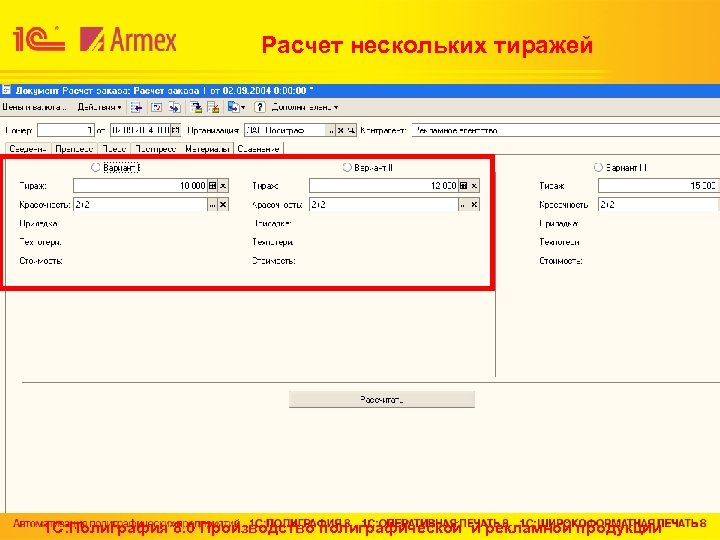Viewport: 720px width, 540px height.
Task: Open Организация record with magnifier button
Action: (x=351, y=130)
